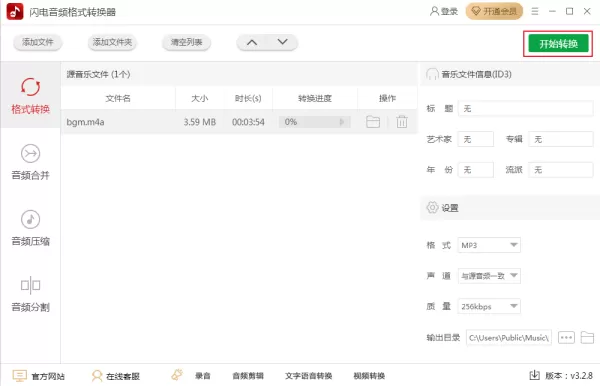Click the 版本 v3.2.8 version text

[569, 376]
